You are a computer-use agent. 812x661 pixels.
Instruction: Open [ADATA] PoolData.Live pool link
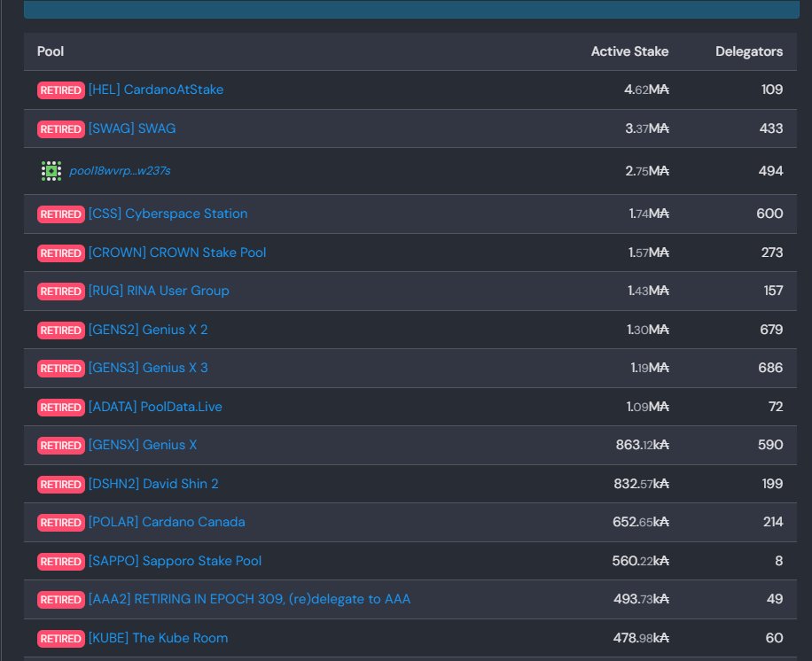click(x=155, y=407)
